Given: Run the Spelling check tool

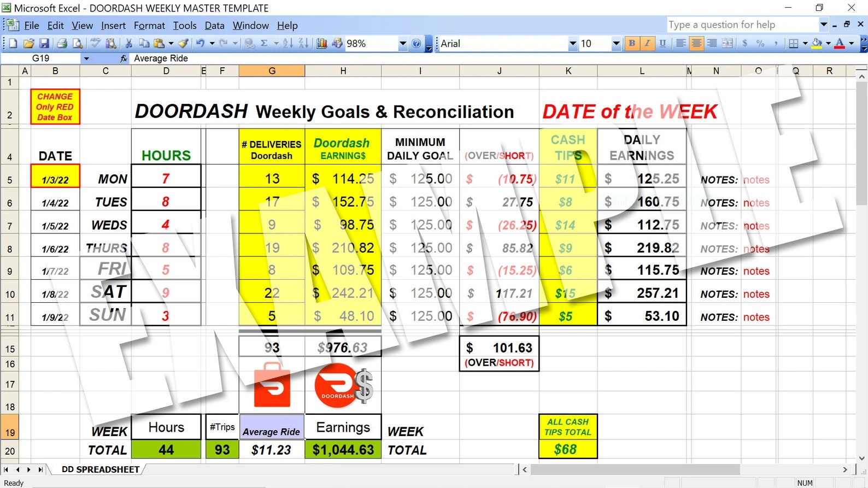Looking at the screenshot, I should [x=95, y=43].
